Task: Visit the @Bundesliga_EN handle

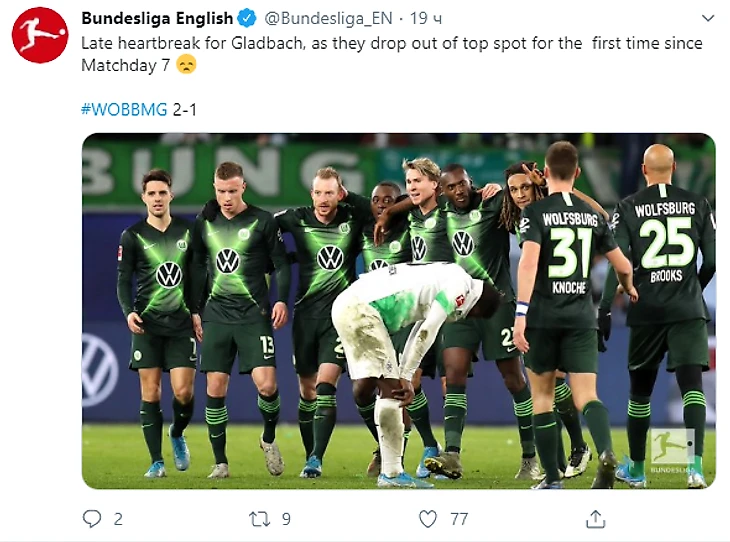Action: [x=328, y=19]
